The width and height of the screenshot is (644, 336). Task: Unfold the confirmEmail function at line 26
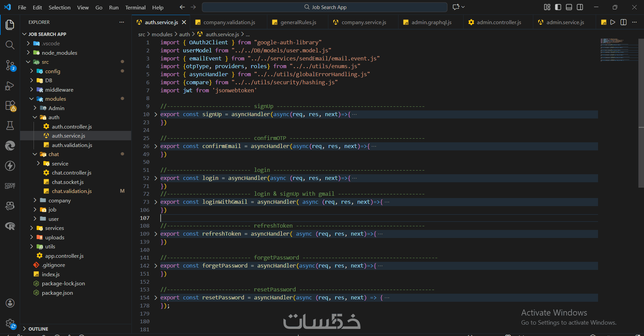coord(156,146)
